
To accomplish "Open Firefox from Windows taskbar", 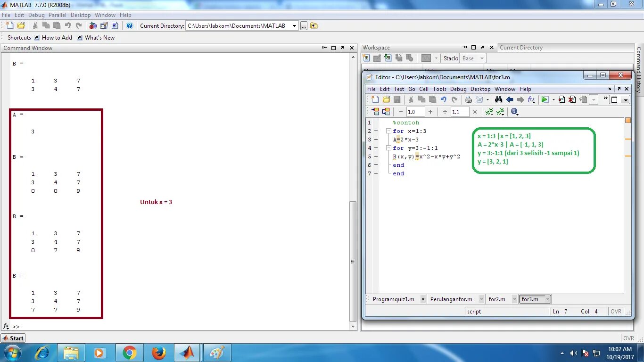I will tap(159, 353).
